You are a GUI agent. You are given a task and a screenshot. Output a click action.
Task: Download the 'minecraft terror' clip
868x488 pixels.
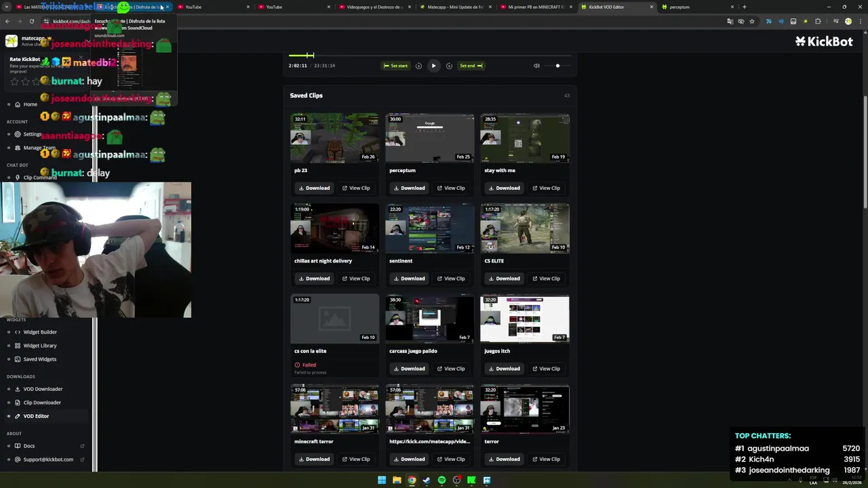click(314, 459)
